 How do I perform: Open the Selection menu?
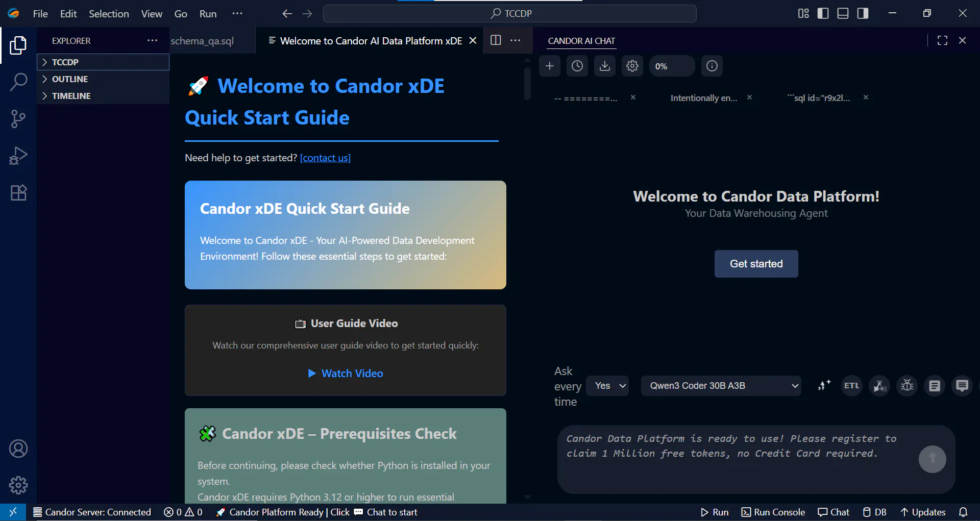click(109, 14)
